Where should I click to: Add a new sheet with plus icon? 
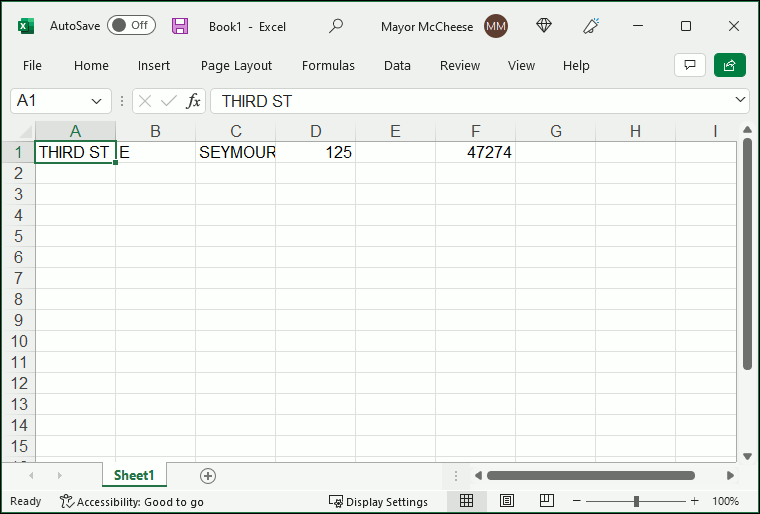point(208,476)
